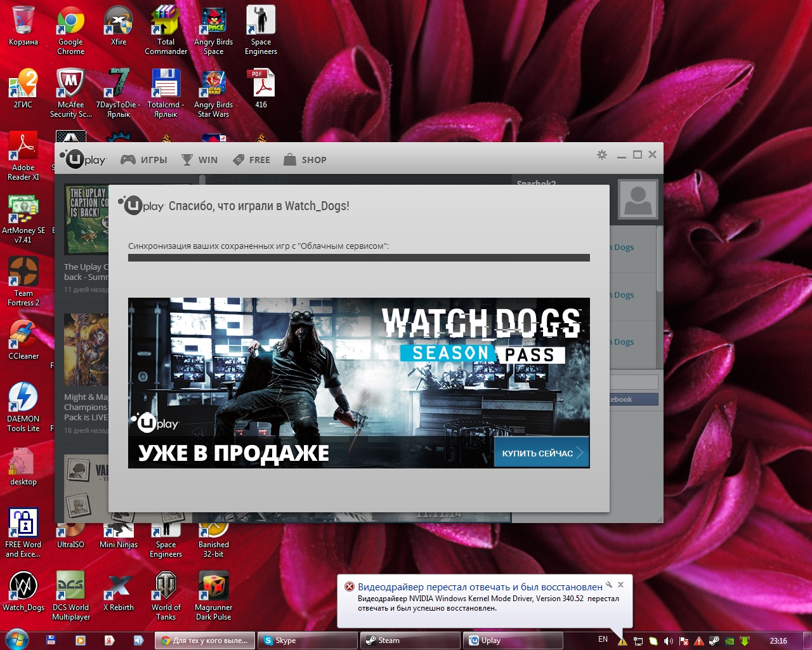The image size is (812, 650).
Task: Open Total Commander desktop shortcut
Action: pos(166,30)
